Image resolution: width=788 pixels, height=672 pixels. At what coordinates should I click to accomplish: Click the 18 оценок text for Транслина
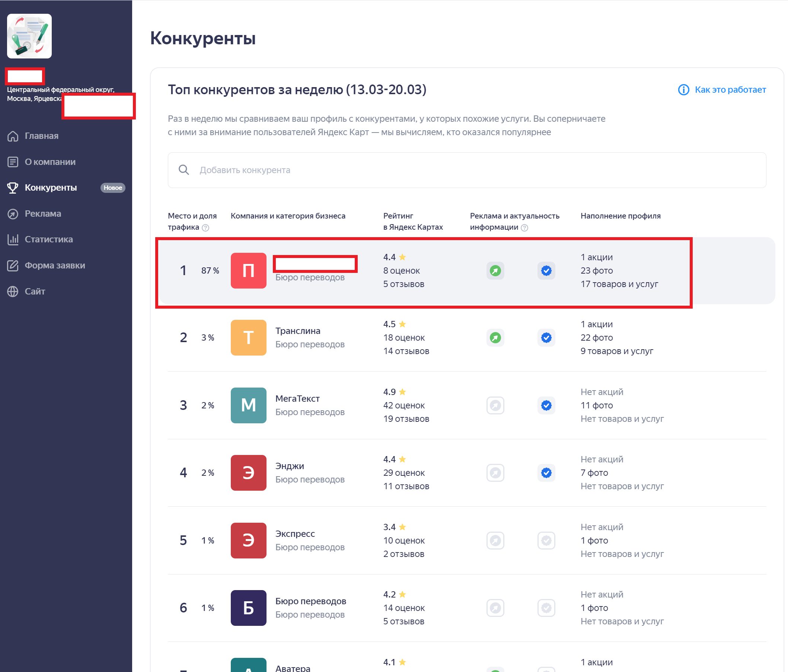pos(404,338)
